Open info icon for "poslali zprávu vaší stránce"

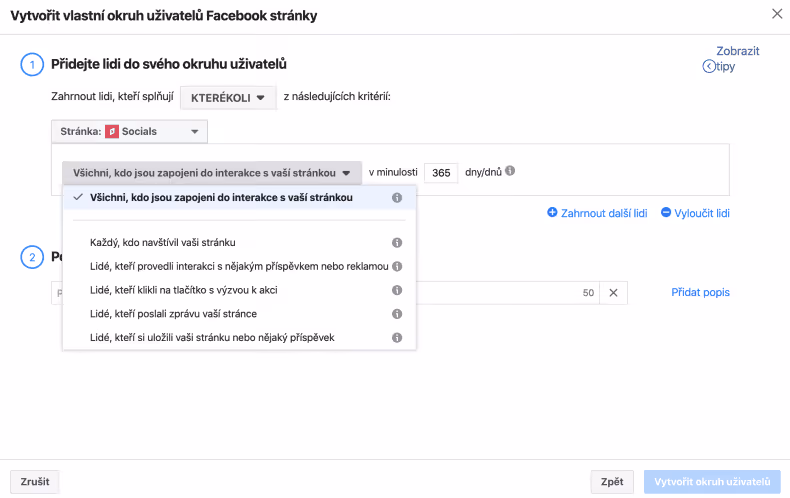pos(397,314)
